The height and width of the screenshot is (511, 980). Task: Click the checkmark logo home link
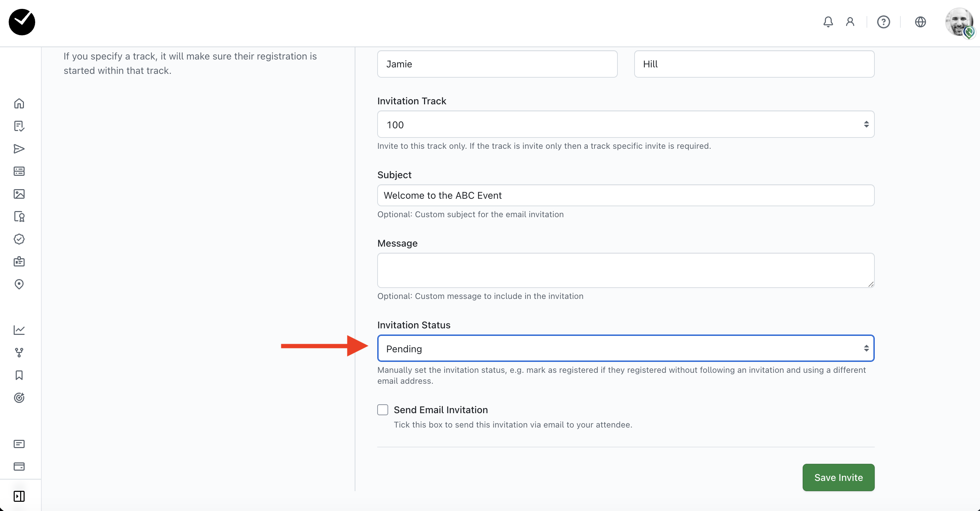[22, 22]
